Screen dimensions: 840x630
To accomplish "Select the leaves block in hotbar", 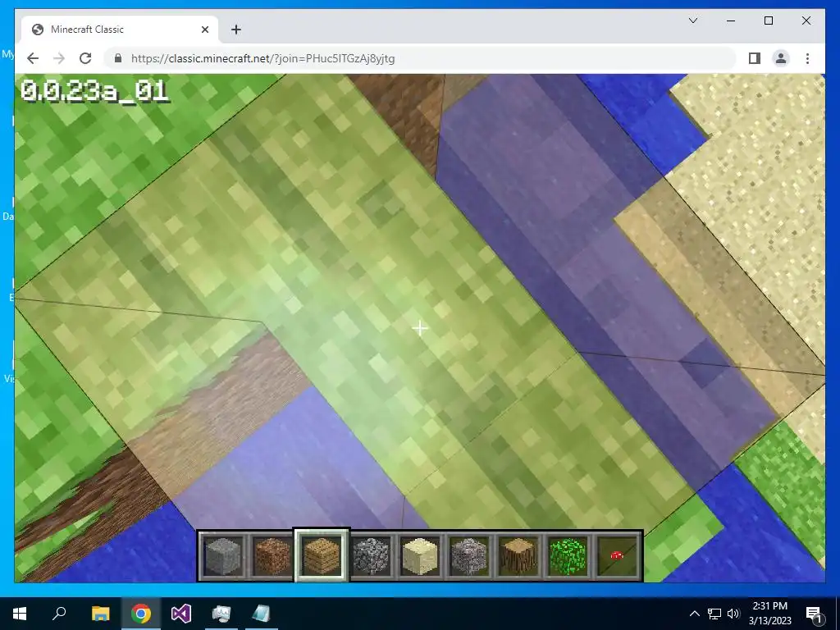I will (x=568, y=556).
